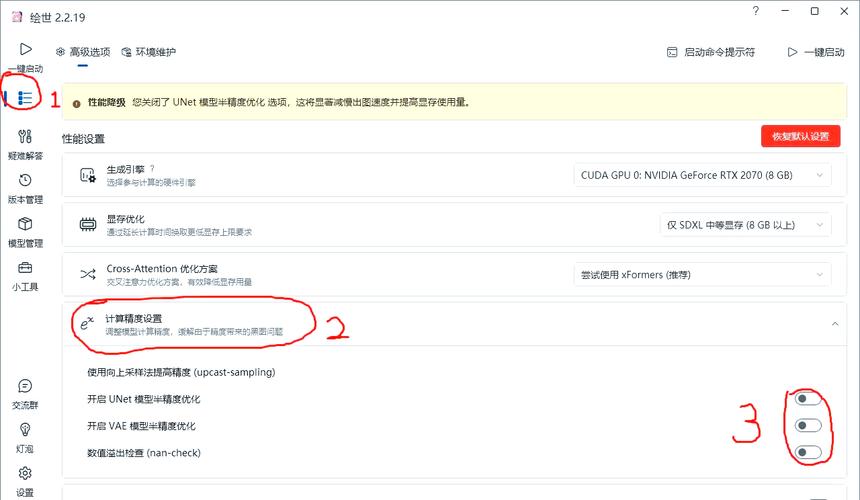Minimize the 绘世 window

[x=785, y=11]
